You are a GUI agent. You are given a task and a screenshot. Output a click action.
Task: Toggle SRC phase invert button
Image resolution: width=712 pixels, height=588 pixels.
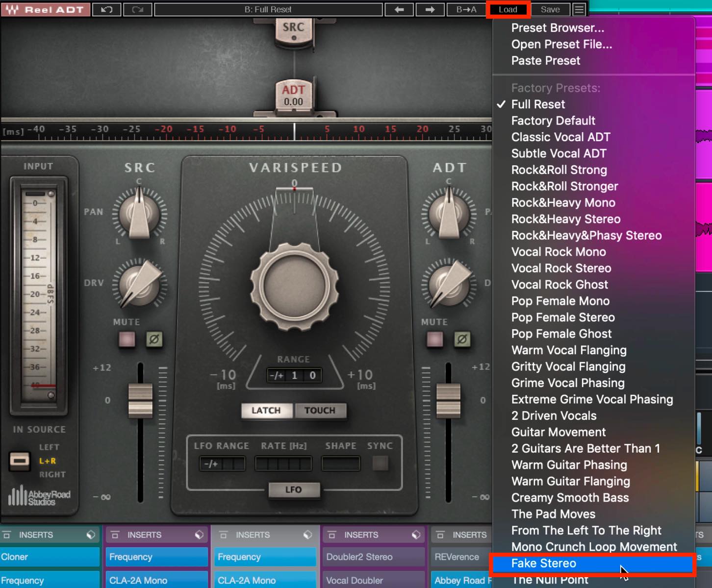pyautogui.click(x=154, y=339)
